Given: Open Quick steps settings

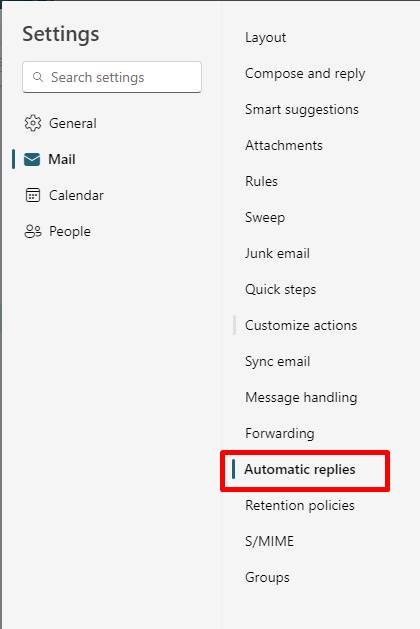Looking at the screenshot, I should (280, 290).
